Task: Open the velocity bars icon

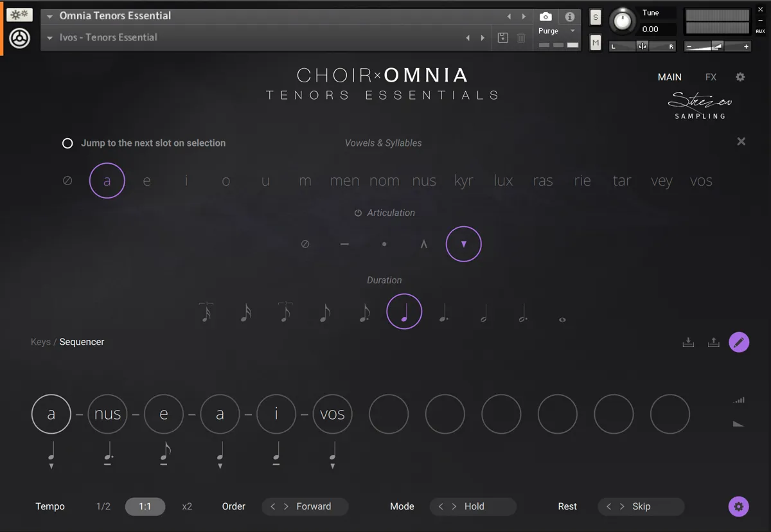Action: (x=739, y=400)
